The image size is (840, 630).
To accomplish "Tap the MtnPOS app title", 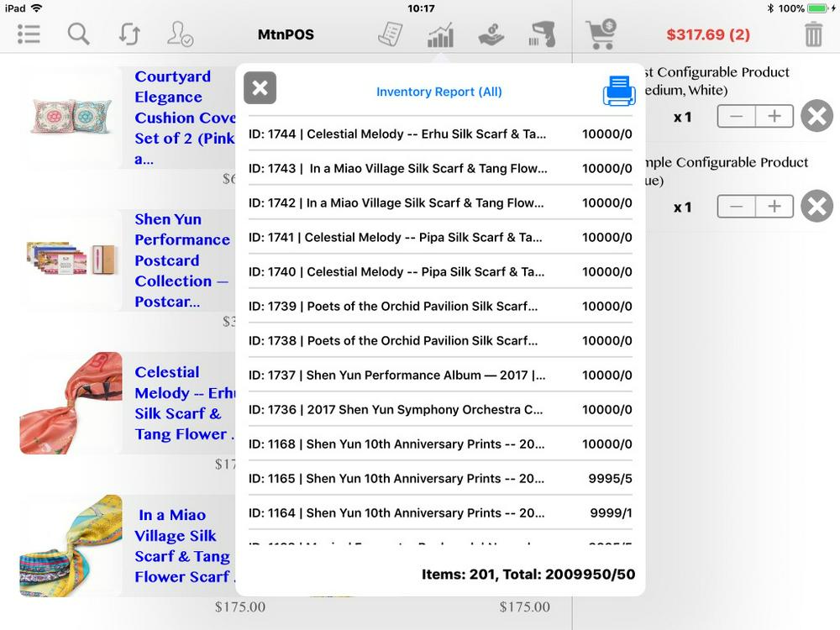I will tap(286, 34).
